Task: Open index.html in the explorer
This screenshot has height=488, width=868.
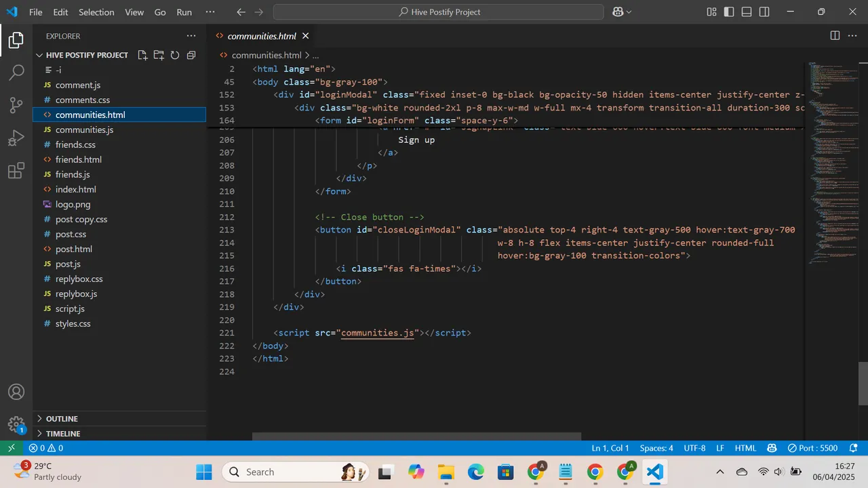Action: [x=76, y=189]
